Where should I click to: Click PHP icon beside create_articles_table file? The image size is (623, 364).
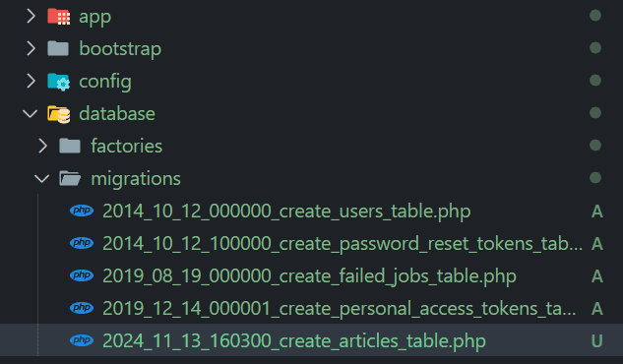tap(82, 340)
